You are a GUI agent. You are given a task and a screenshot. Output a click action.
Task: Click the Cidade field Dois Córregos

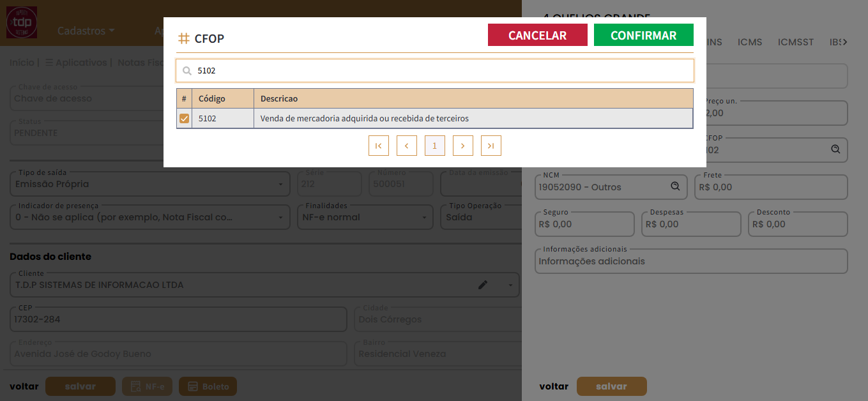tap(438, 319)
